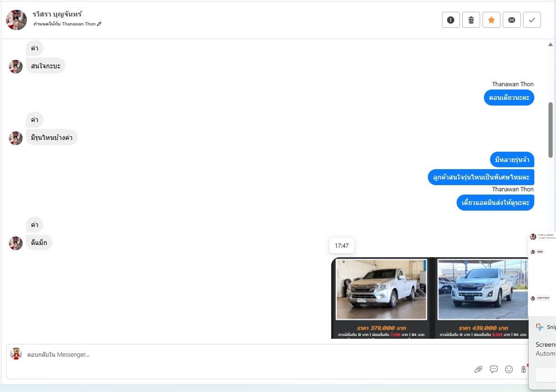The image size is (556, 392).
Task: Click customer avatar beside มีรุ่นไหนบ้างค่า message
Action: click(x=16, y=138)
